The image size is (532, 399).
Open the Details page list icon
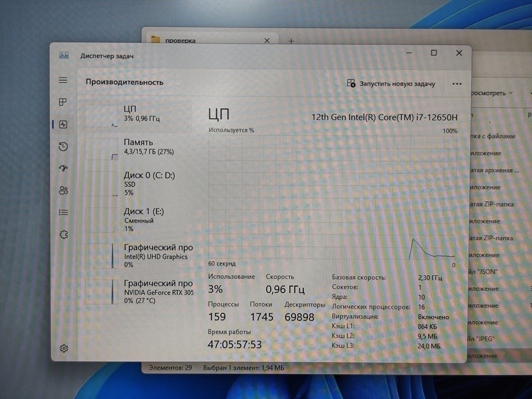tap(63, 212)
